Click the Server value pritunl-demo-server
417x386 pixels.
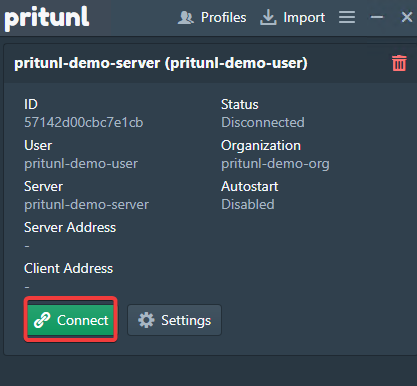click(86, 204)
